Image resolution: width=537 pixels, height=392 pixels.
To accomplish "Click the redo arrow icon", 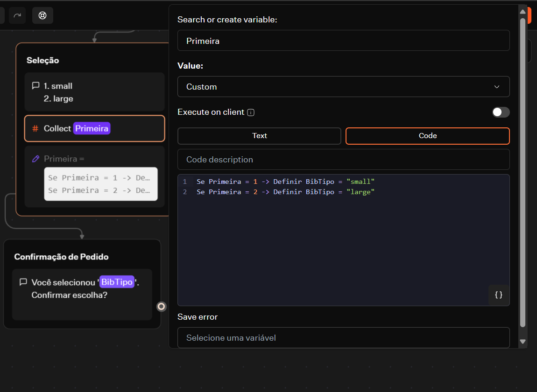I will tap(17, 15).
